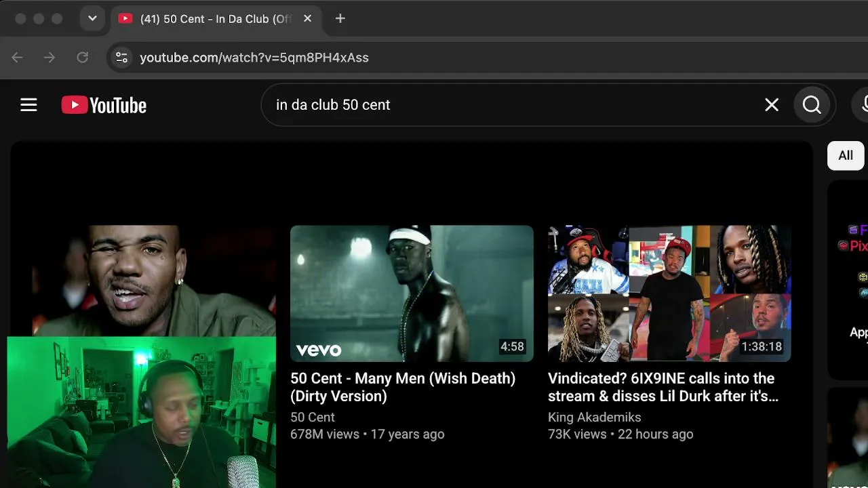
Task: Click the 73K views text
Action: [x=578, y=434]
